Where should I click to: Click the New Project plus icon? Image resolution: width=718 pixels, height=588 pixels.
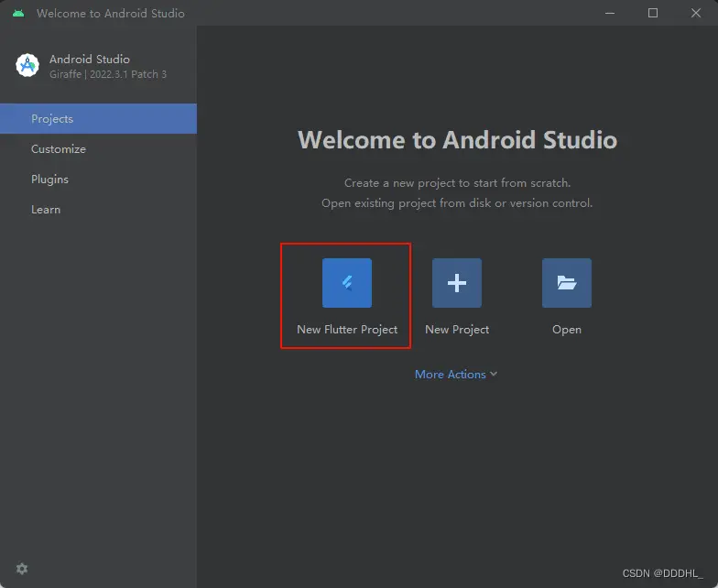[456, 282]
